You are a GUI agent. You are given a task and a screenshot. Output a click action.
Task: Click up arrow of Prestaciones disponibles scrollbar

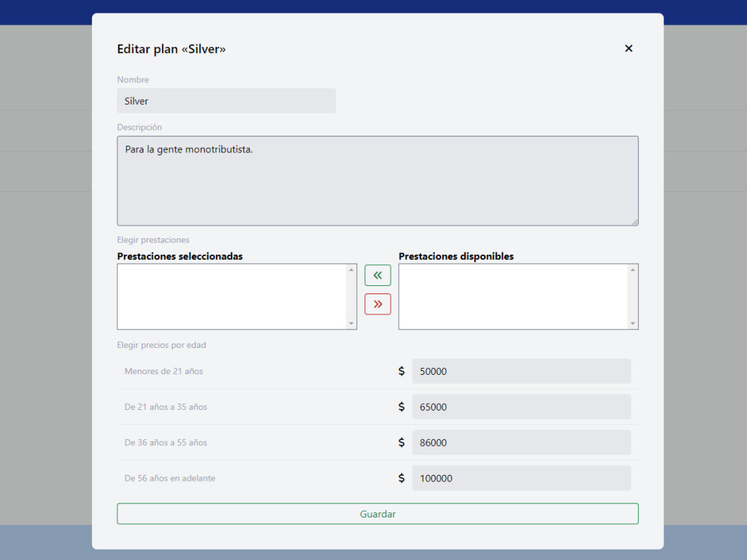click(633, 270)
